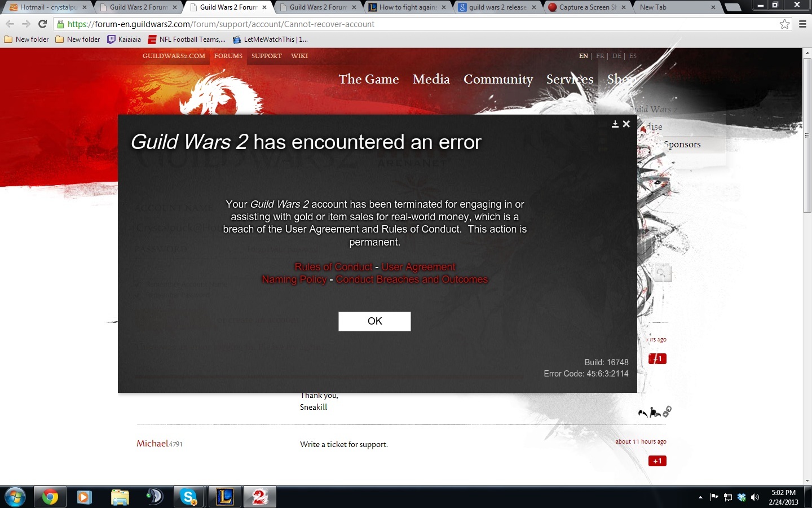
Task: Select EN language option
Action: tap(584, 56)
